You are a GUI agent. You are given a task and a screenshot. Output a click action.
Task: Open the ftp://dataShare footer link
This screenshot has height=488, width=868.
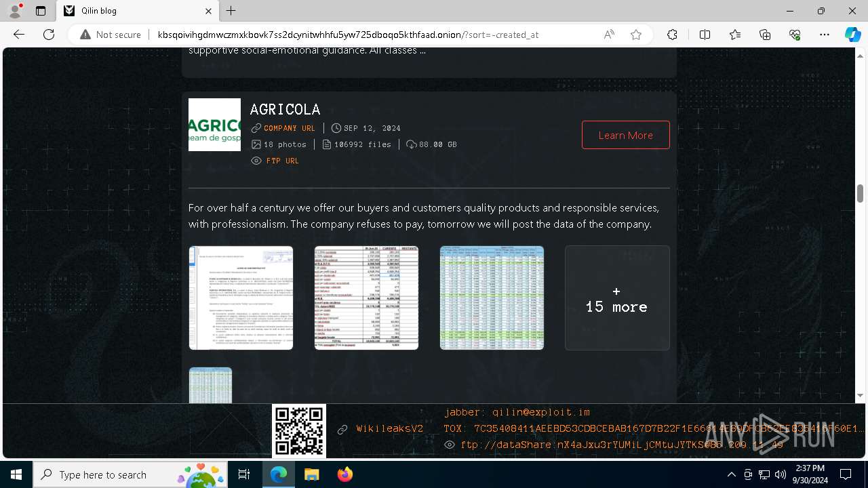coord(622,445)
